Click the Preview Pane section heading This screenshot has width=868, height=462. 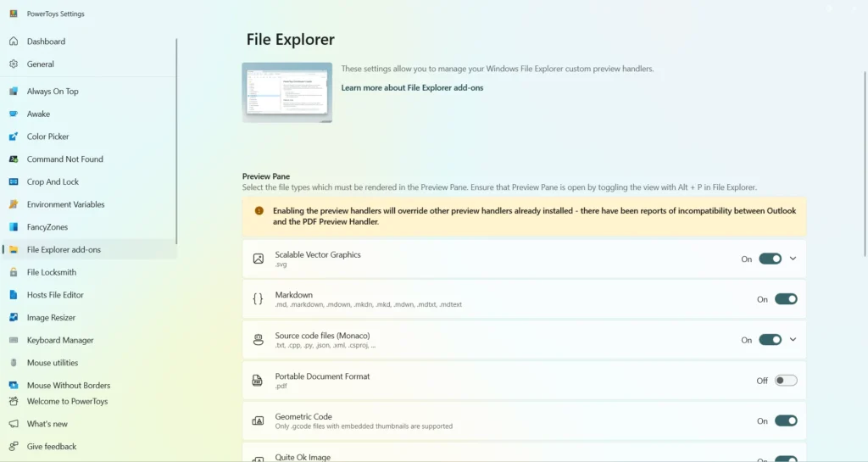(x=265, y=176)
